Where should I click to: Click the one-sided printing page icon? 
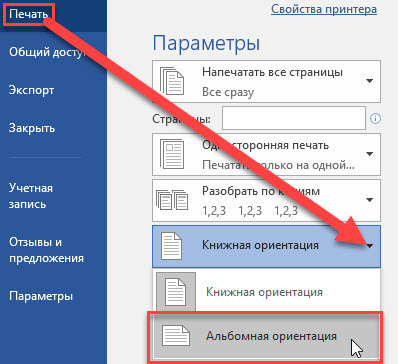tap(172, 154)
